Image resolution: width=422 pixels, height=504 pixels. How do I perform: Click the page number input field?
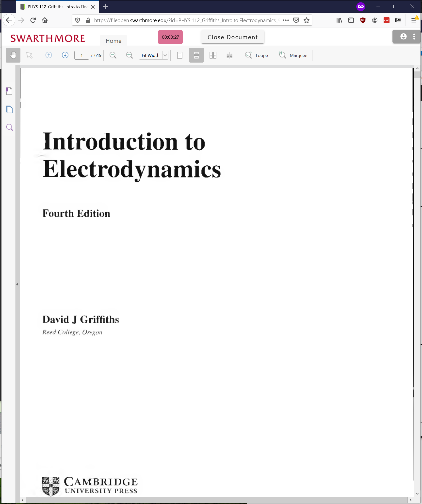81,55
